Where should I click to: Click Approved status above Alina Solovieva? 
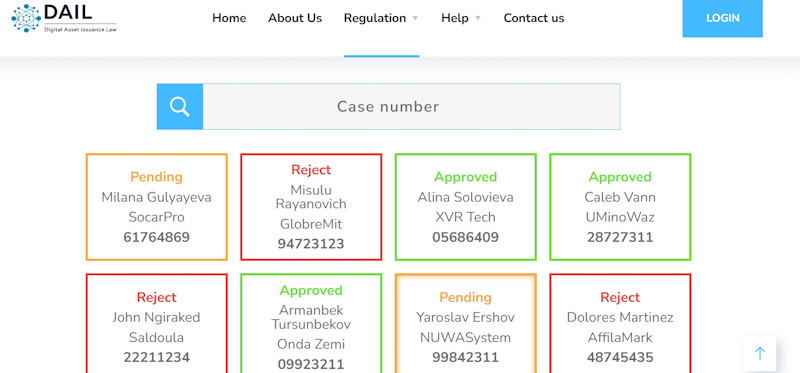point(466,177)
